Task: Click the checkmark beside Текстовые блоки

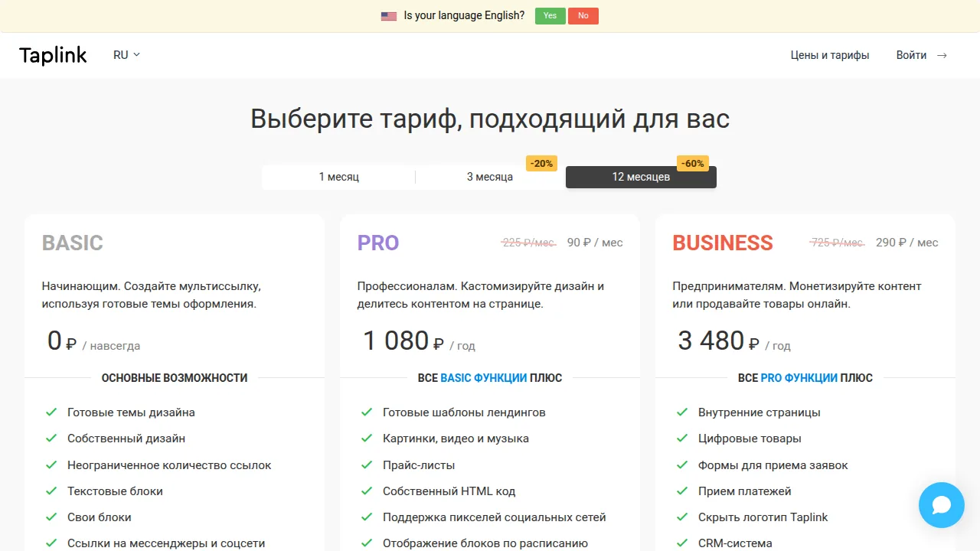Action: click(x=51, y=491)
